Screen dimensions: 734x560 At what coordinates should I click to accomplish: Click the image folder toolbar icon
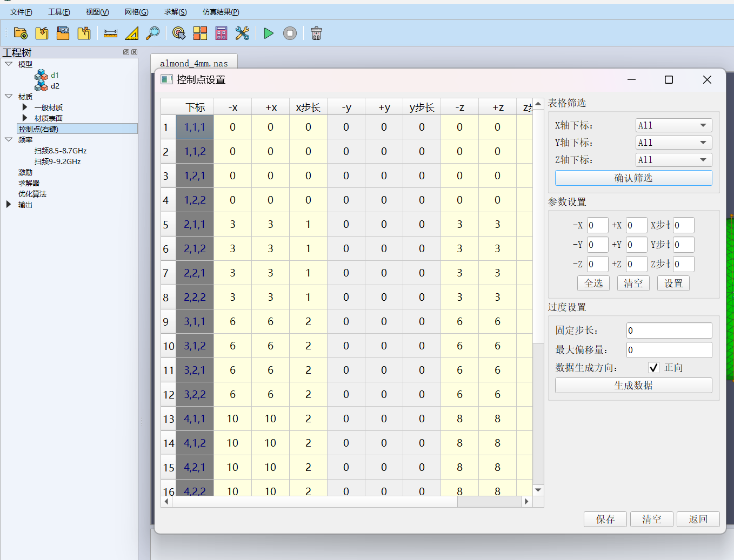[x=63, y=33]
